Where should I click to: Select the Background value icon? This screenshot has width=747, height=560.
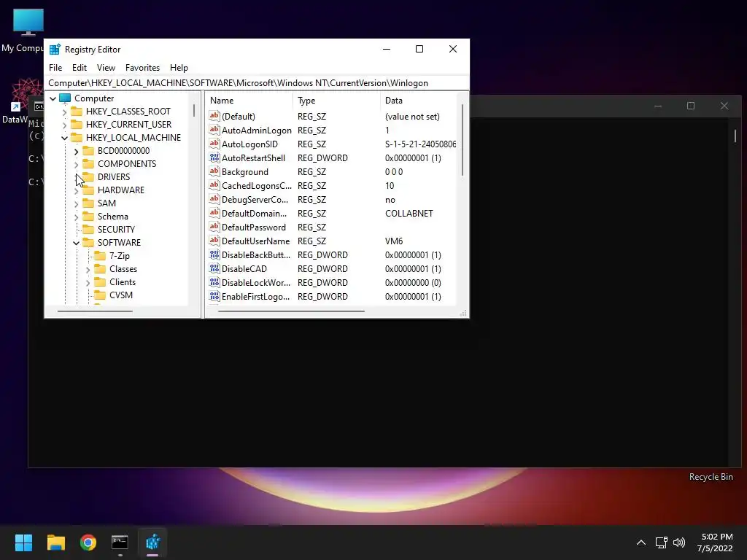214,171
